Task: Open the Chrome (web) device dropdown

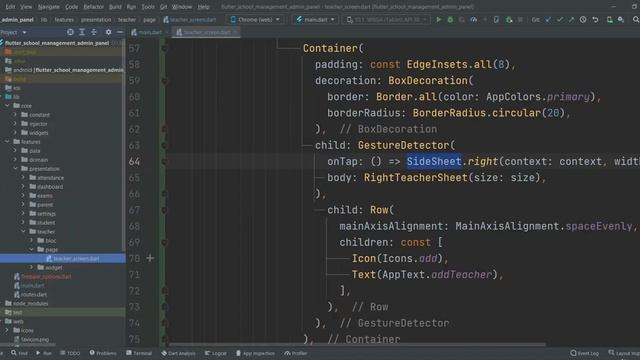Action: pos(255,20)
